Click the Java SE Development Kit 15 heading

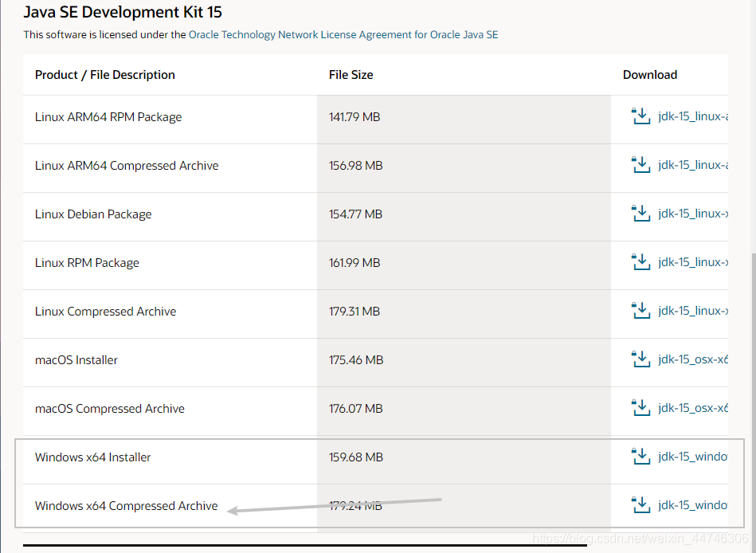pyautogui.click(x=123, y=13)
